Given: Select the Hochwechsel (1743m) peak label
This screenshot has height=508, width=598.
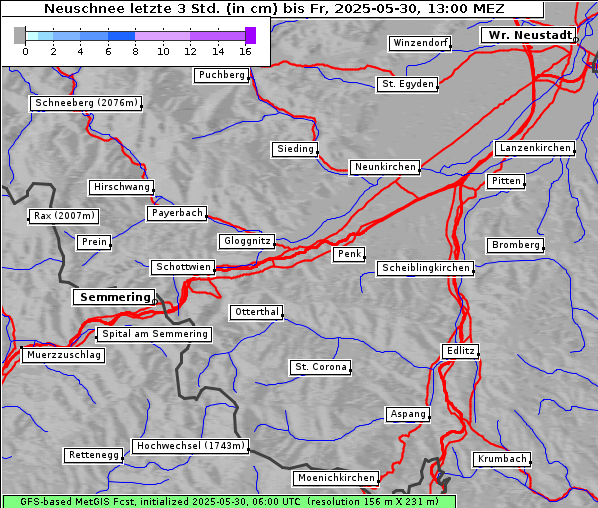Looking at the screenshot, I should [191, 446].
